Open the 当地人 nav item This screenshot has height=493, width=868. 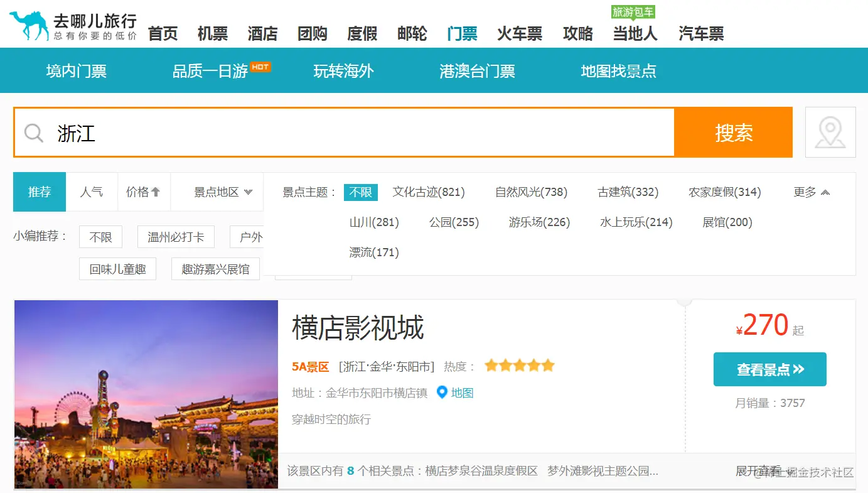(635, 34)
